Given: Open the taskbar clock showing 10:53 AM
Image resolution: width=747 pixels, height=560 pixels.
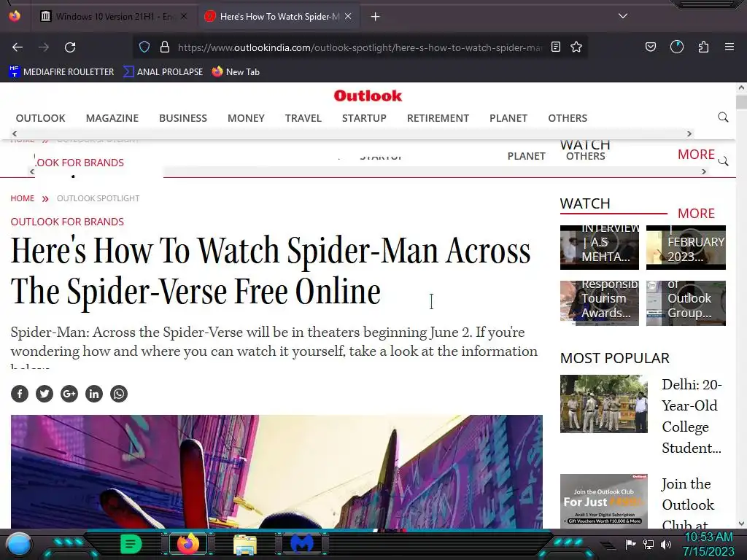Looking at the screenshot, I should (x=708, y=544).
